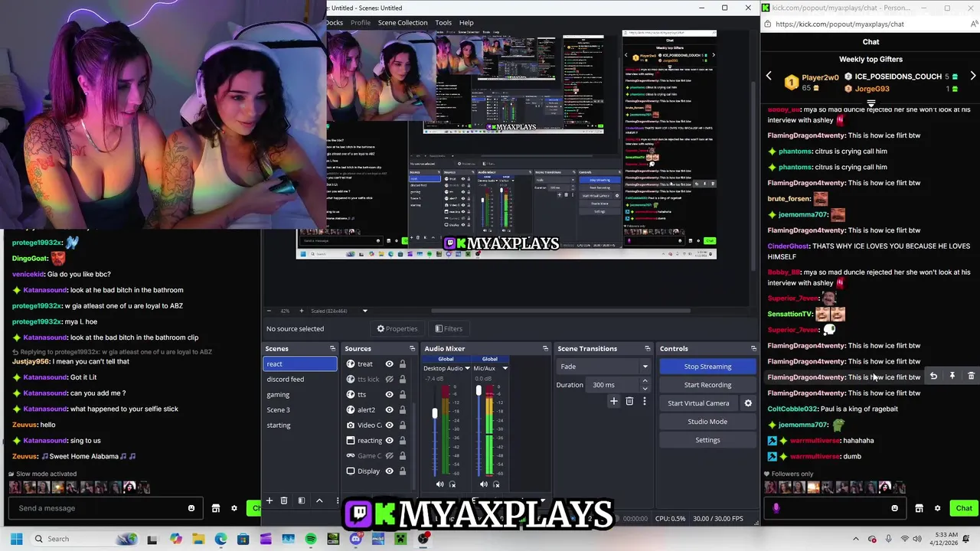
Task: Open scene filters icon in Scenes toolbar
Action: point(301,500)
